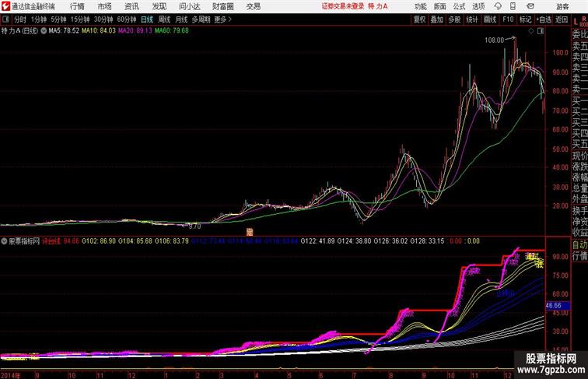
Task: Click the 游客 guest account button
Action: point(562,6)
